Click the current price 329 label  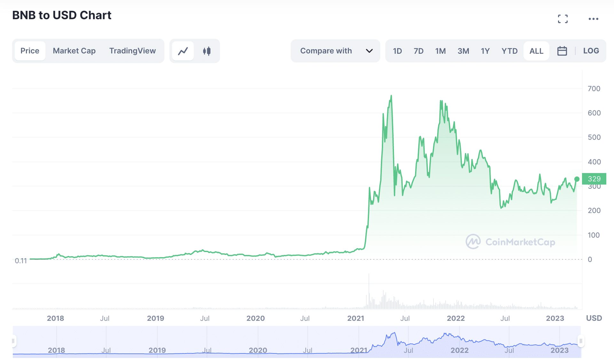point(594,179)
